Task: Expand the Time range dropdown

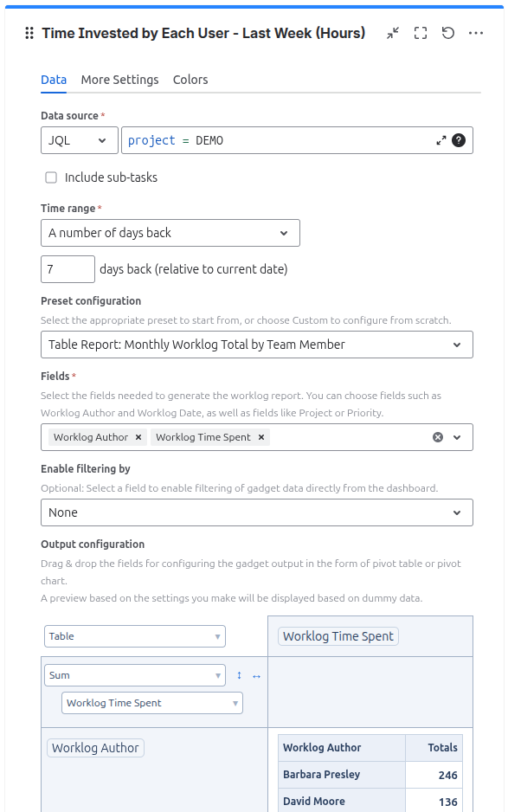Action: tap(170, 233)
